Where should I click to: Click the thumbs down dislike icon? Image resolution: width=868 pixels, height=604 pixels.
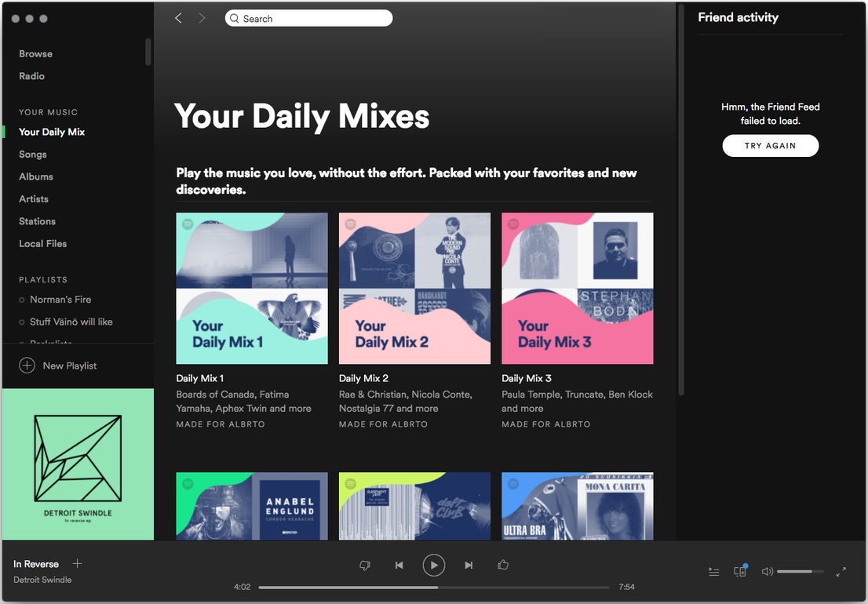pos(364,565)
